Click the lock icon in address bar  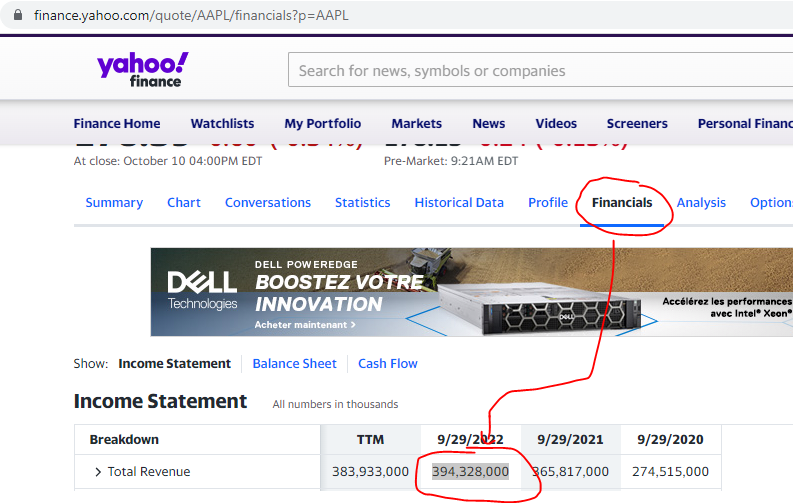(18, 15)
